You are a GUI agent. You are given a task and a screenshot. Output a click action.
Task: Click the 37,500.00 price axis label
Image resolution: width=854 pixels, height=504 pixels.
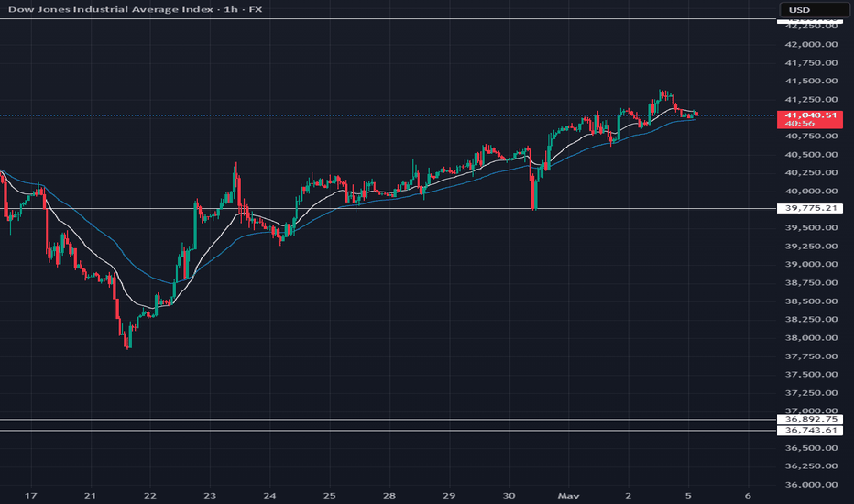click(811, 374)
